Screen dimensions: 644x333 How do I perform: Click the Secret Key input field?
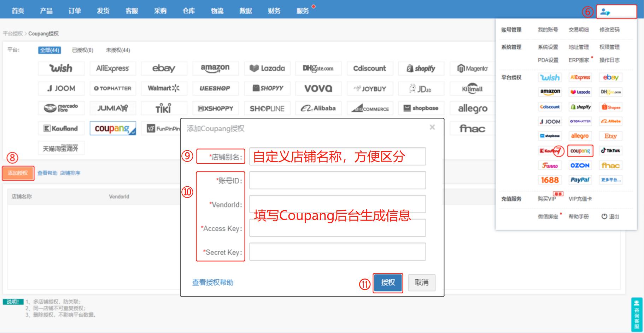point(337,252)
